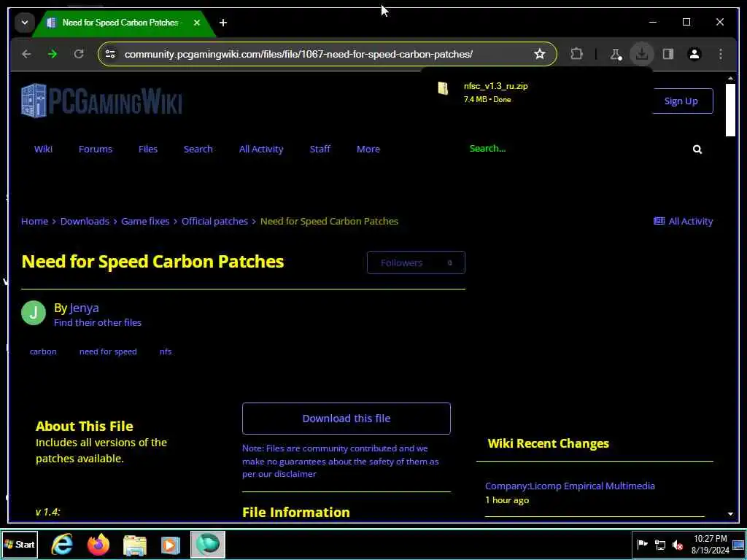Open media player taskbar icon
The height and width of the screenshot is (560, 747).
(x=171, y=545)
